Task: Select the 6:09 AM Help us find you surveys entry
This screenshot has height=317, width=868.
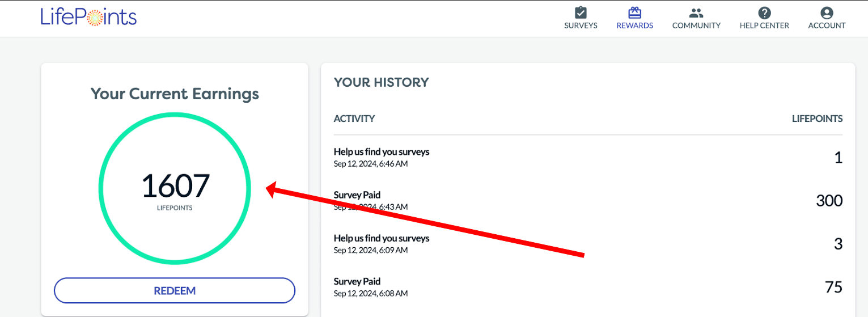Action: (x=588, y=243)
